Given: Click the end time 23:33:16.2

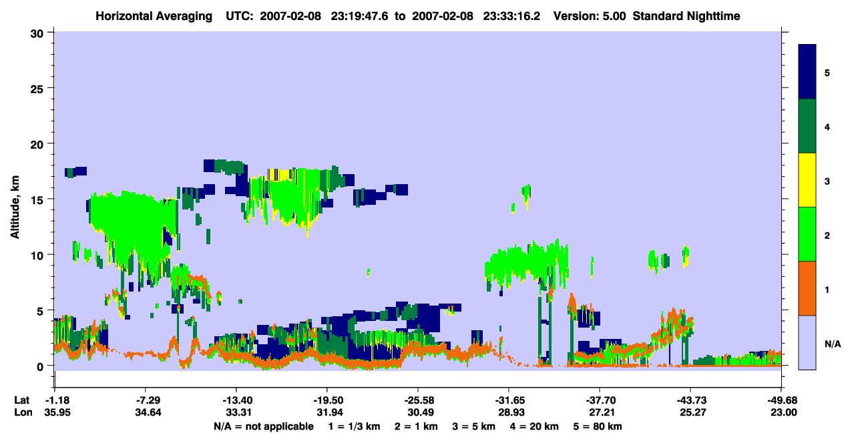Looking at the screenshot, I should [513, 16].
